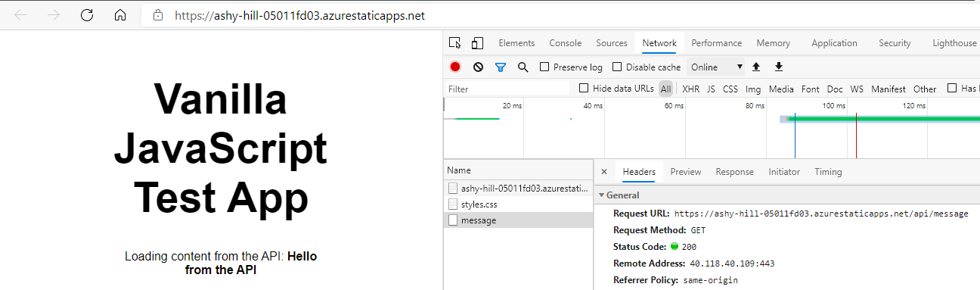Filter requests by Media
Screen dimensions: 980x290
pyautogui.click(x=781, y=89)
